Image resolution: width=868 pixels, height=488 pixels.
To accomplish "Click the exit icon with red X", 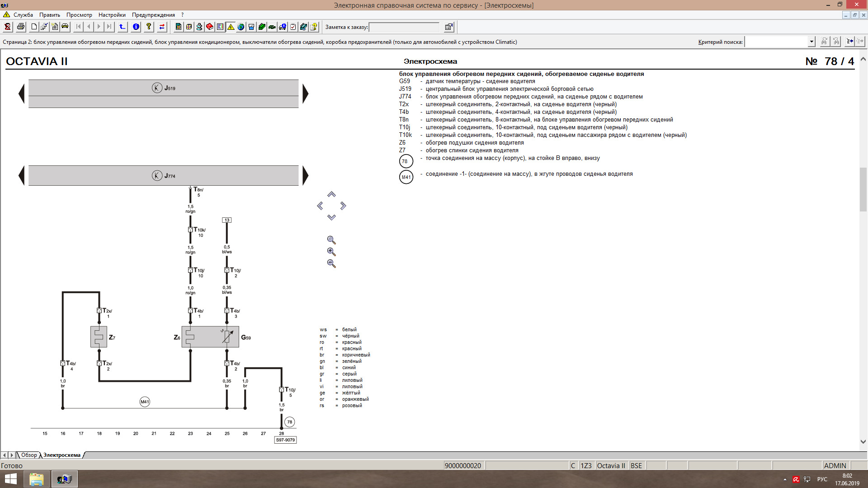I will click(8, 27).
